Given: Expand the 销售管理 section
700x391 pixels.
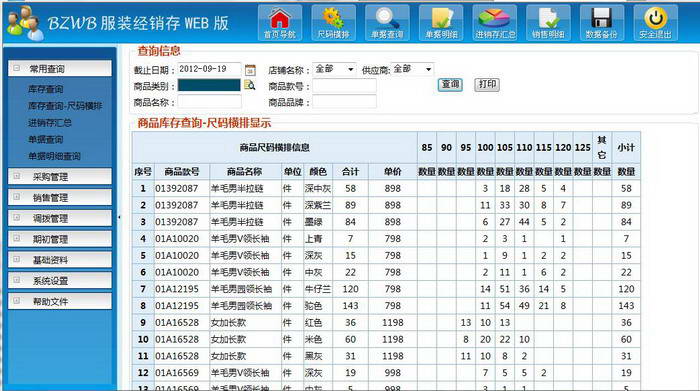Looking at the screenshot, I should [17, 197].
